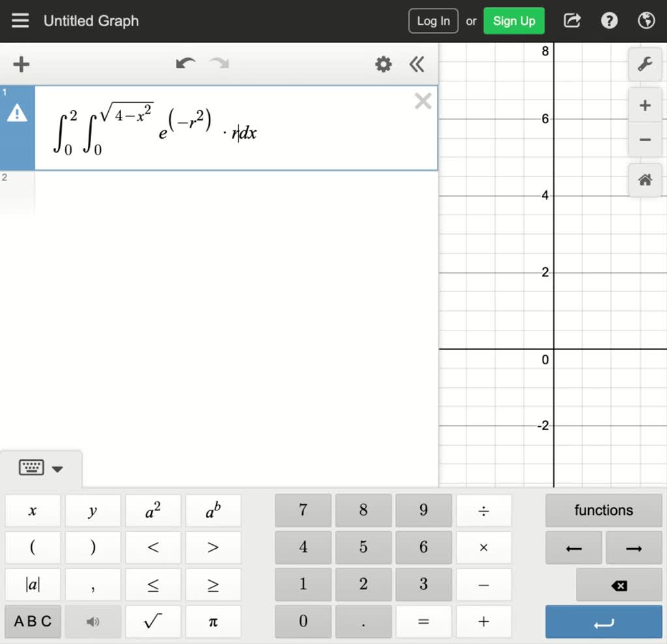Switch keypad to ABC letters
The width and height of the screenshot is (667, 644).
point(33,622)
